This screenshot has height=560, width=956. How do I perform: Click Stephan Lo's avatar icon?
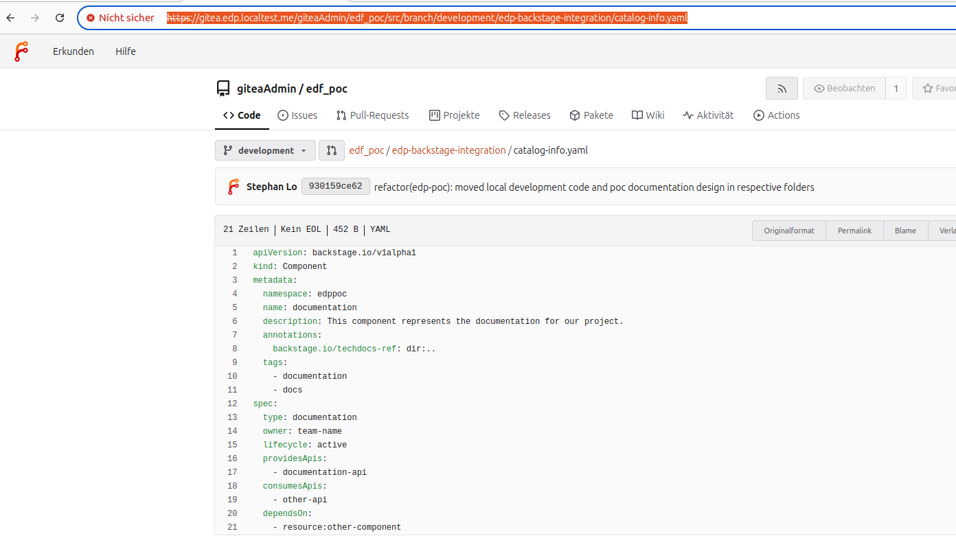coord(234,187)
